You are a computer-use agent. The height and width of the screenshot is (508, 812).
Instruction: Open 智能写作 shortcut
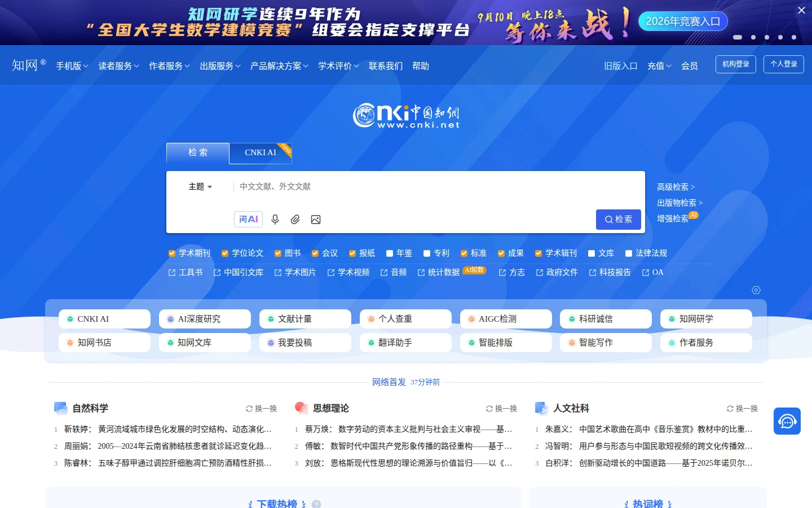606,343
